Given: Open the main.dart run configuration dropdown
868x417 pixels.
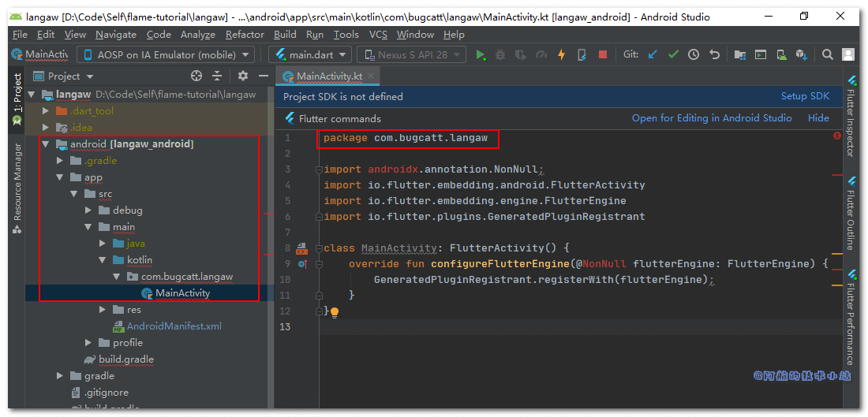Looking at the screenshot, I should coord(309,54).
